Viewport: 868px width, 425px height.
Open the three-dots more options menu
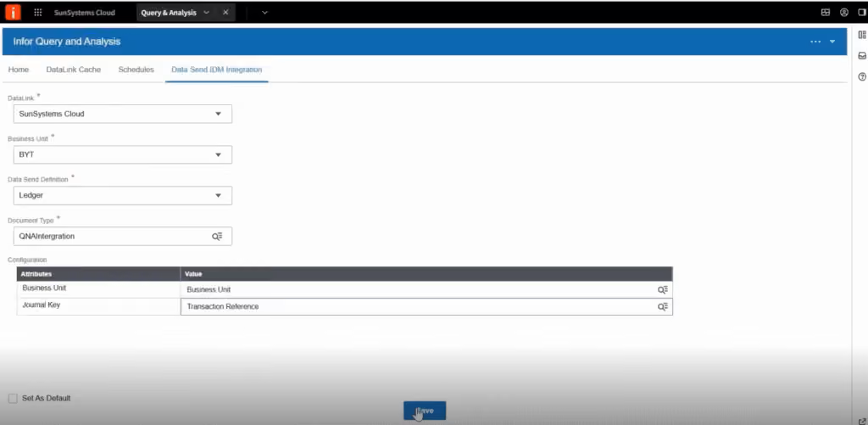815,42
